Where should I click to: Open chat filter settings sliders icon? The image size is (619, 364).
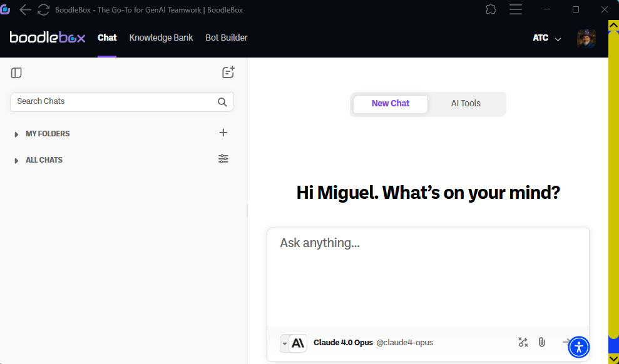click(223, 159)
